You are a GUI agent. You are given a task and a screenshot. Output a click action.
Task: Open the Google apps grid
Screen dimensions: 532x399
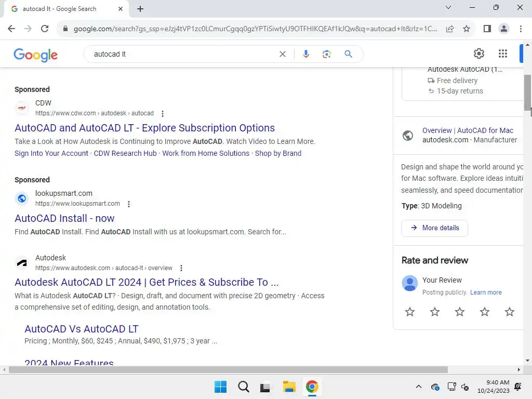(503, 54)
